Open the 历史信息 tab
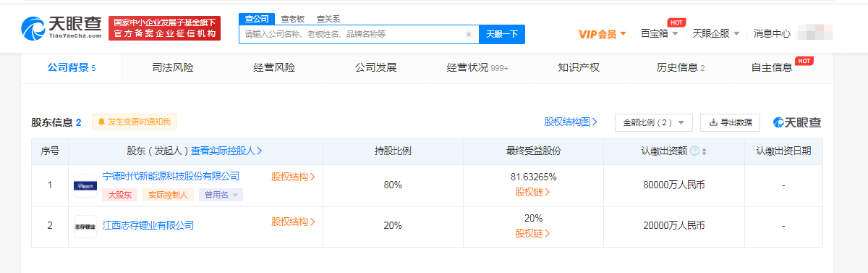 click(x=681, y=67)
